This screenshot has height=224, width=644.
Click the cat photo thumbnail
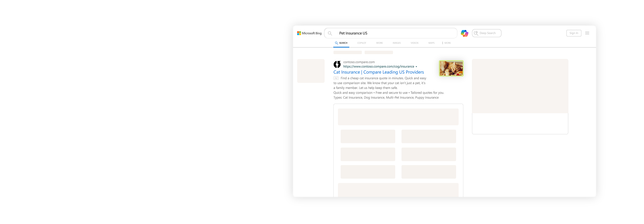[x=451, y=68]
